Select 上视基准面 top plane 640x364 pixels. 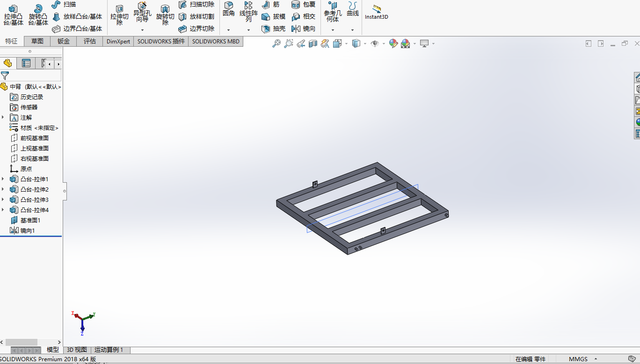(29, 148)
